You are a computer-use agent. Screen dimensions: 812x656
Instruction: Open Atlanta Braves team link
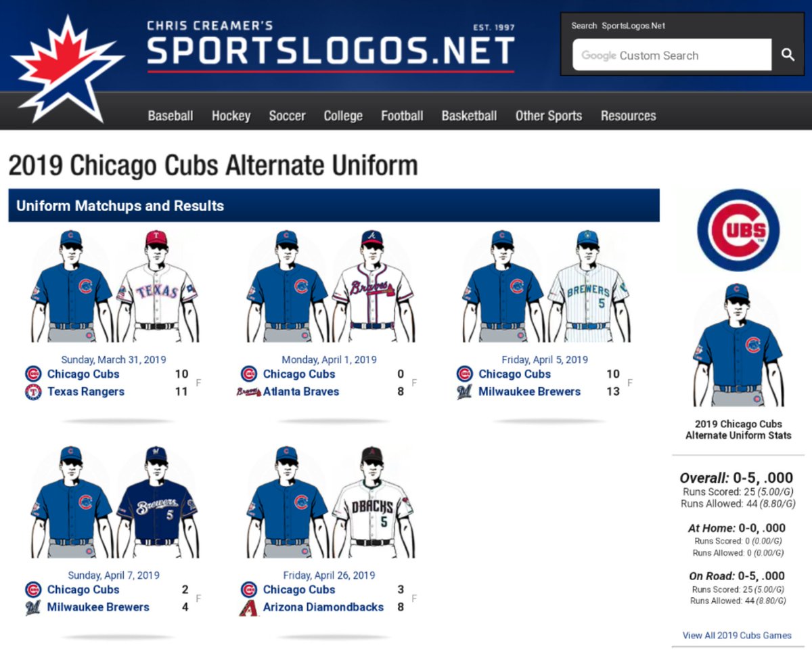click(x=301, y=391)
